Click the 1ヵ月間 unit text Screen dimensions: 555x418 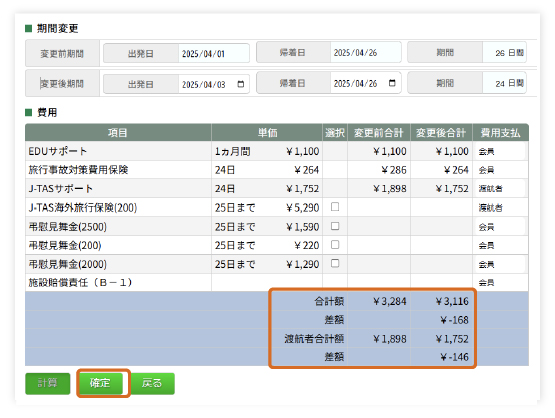[232, 151]
